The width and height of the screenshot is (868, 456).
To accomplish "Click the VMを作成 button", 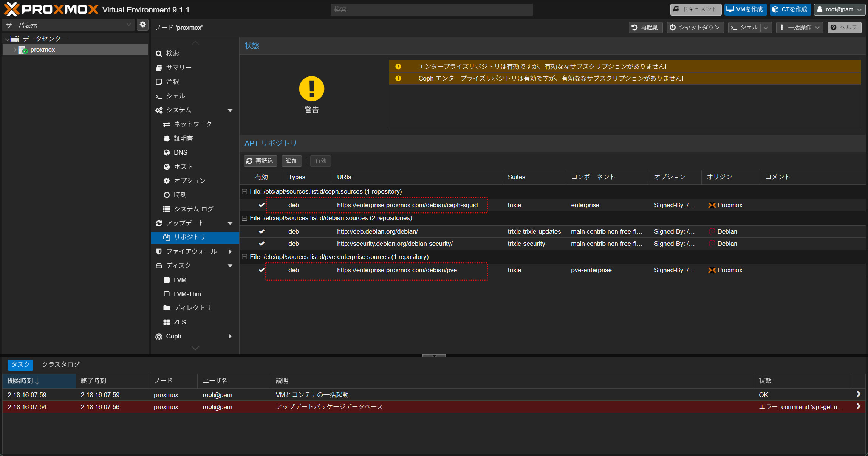I will (745, 9).
